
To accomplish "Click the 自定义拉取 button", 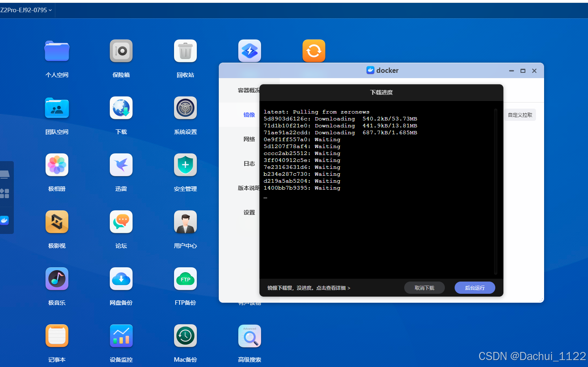I will (x=520, y=115).
